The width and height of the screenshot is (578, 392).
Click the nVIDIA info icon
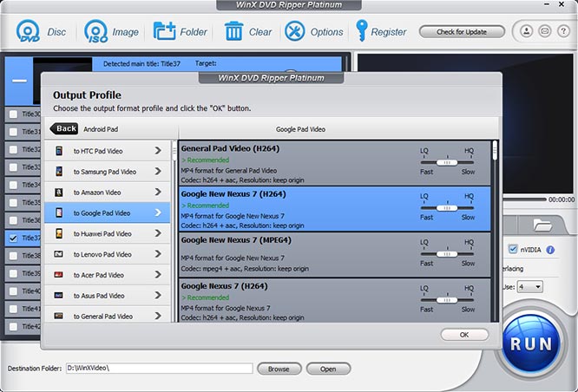[550, 250]
